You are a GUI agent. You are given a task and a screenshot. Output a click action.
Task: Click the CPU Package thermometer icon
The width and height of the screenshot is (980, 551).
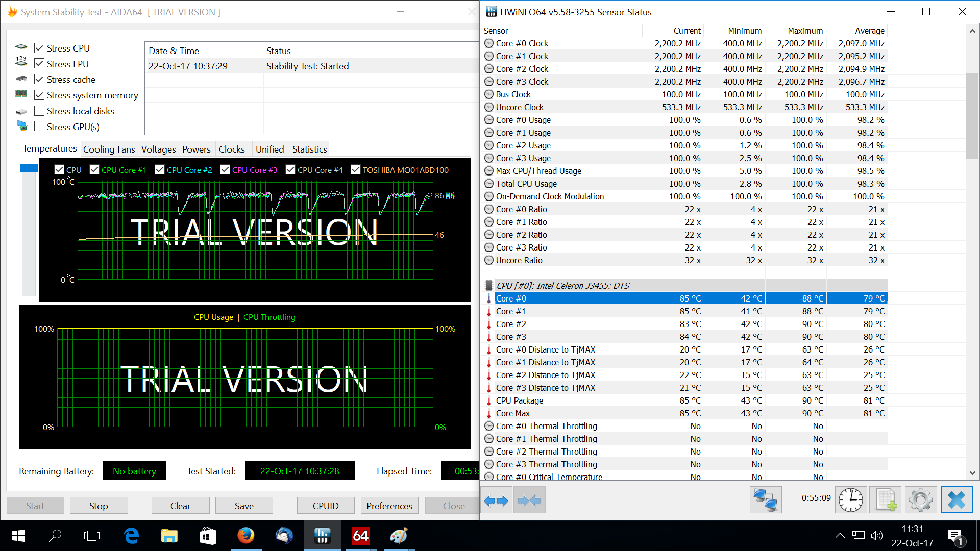(489, 400)
